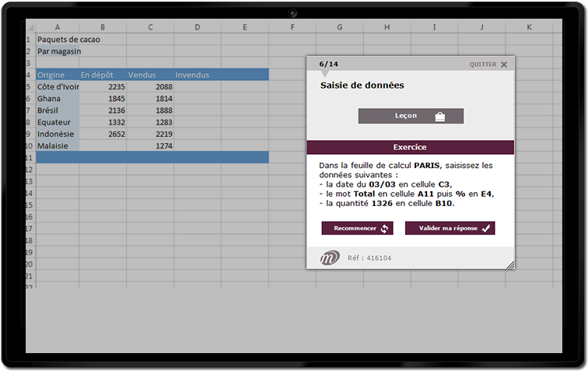Select the Origine header cell
The height and width of the screenshot is (371, 588).
point(58,75)
